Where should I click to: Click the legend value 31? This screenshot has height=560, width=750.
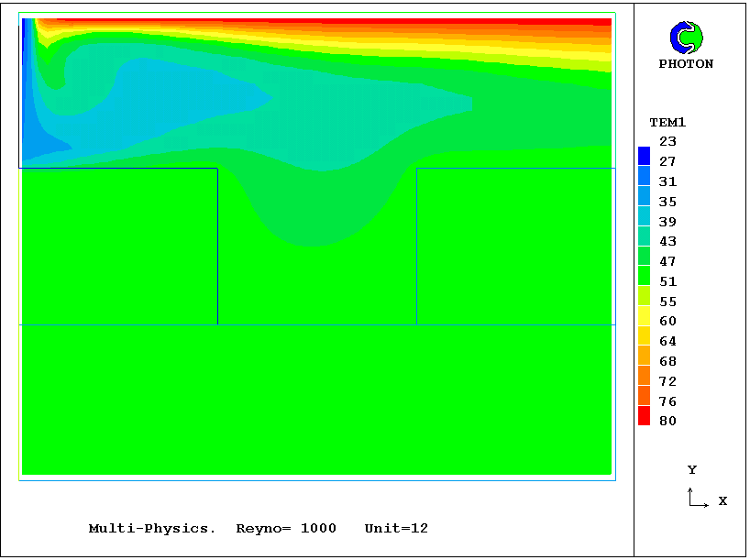click(x=667, y=181)
